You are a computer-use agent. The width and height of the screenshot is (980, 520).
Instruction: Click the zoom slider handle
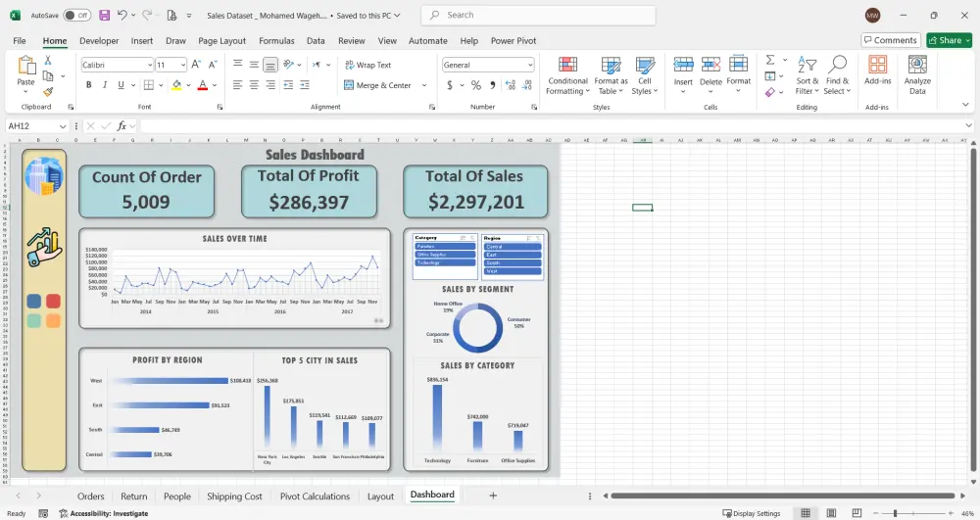[x=895, y=513]
